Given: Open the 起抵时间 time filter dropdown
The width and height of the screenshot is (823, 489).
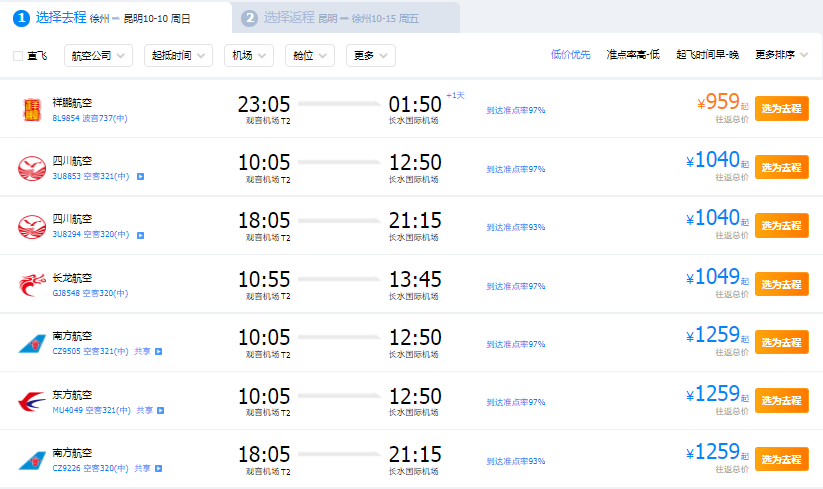Looking at the screenshot, I should tap(178, 56).
